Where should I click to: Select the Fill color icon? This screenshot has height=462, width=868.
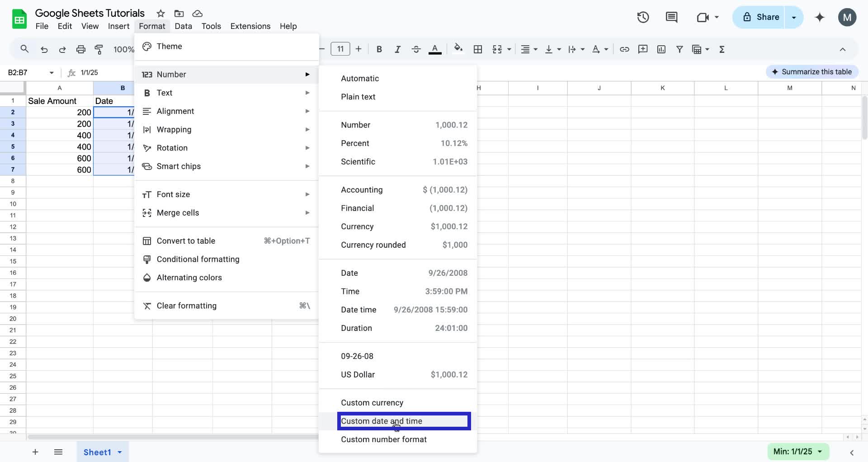(x=458, y=49)
